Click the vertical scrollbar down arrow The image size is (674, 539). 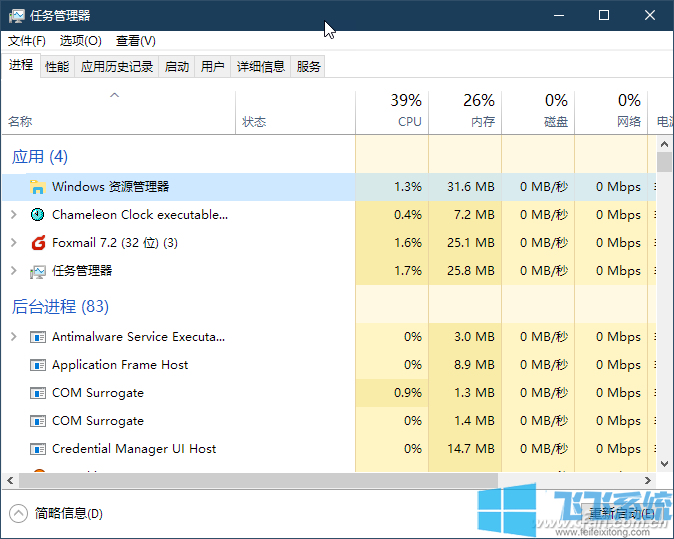(665, 463)
